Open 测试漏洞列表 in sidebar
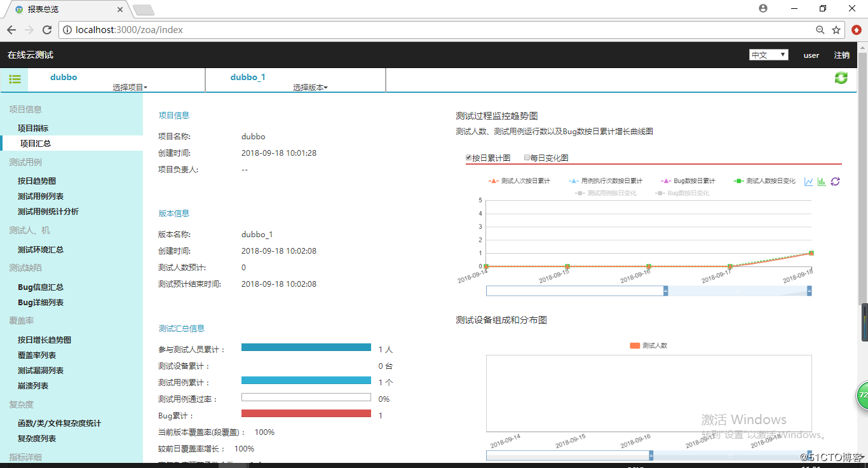The image size is (868, 468). 41,371
